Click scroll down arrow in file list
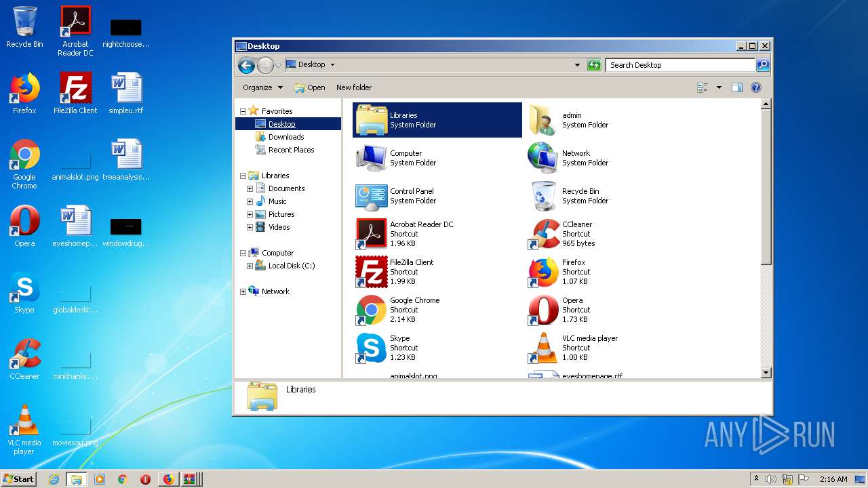This screenshot has width=868, height=488. (766, 373)
